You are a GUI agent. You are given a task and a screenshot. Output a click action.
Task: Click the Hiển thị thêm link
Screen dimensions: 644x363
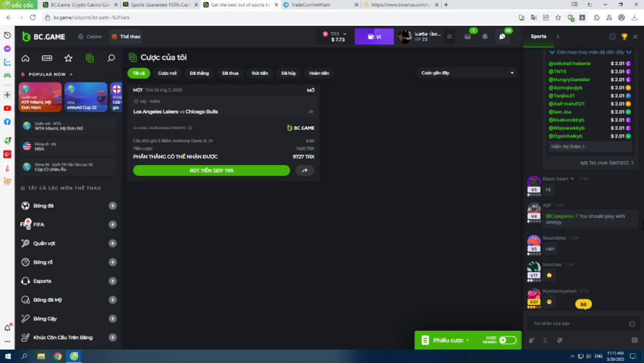click(565, 146)
